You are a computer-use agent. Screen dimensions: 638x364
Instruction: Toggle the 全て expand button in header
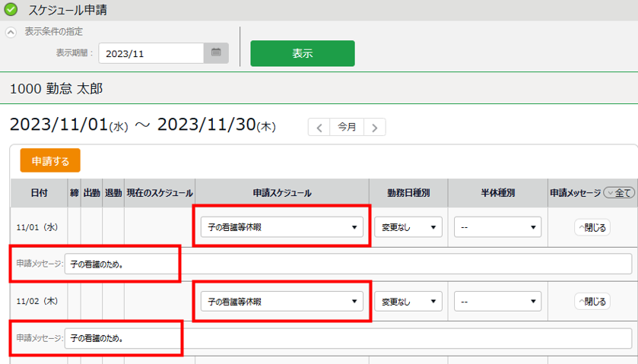(x=618, y=193)
